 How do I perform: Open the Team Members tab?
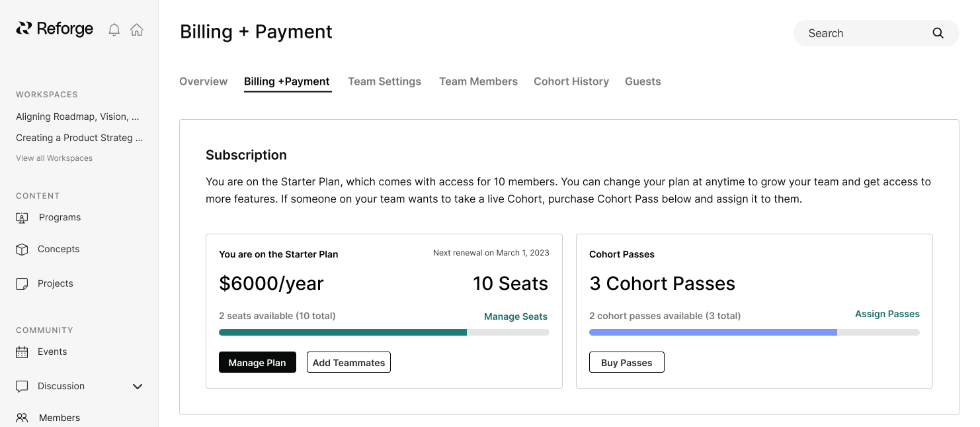(479, 81)
